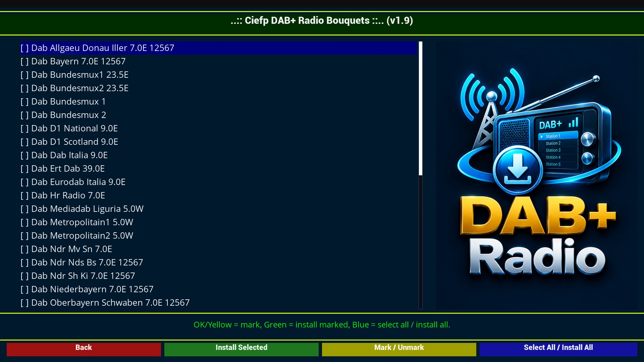Image resolution: width=644 pixels, height=362 pixels.
Task: Click the green Install Selected button
Action: (241, 349)
